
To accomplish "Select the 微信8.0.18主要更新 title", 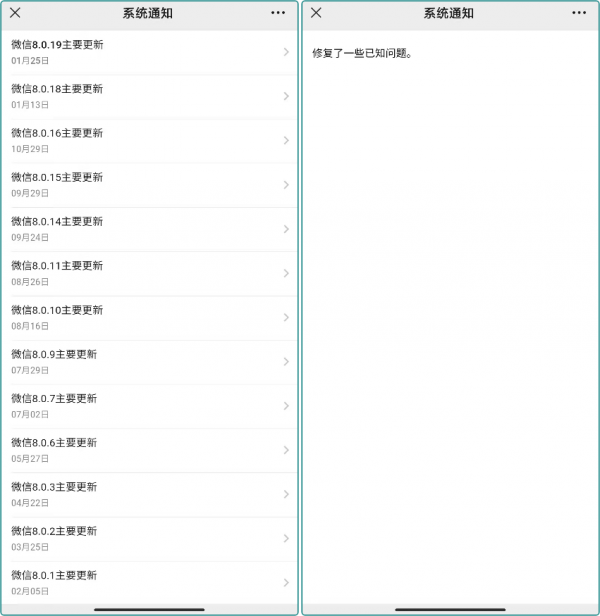I will [57, 89].
